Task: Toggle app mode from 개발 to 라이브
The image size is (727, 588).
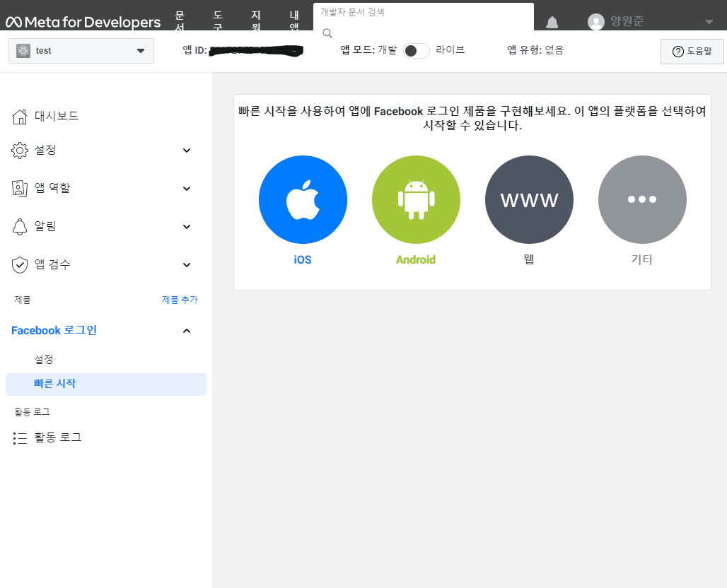Action: click(416, 51)
